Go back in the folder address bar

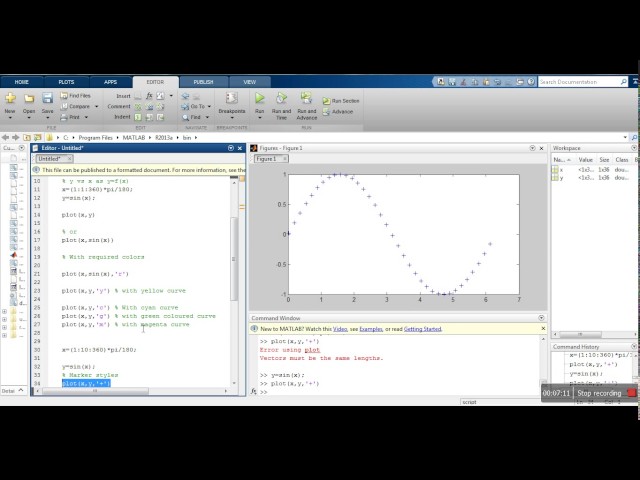[x=5, y=138]
